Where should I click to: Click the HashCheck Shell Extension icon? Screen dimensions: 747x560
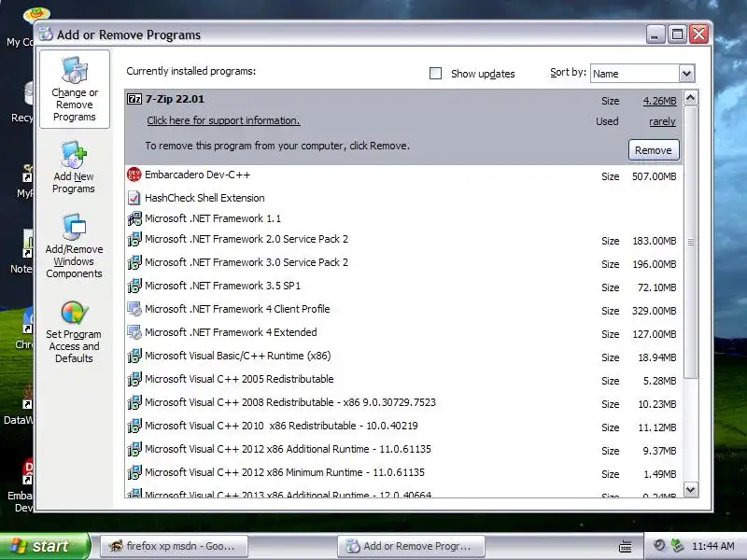[x=134, y=198]
